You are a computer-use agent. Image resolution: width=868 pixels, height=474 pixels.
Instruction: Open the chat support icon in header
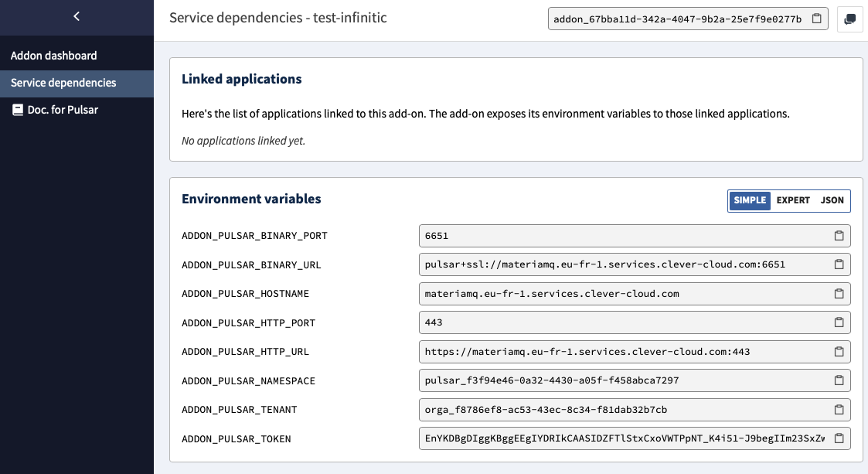pos(849,19)
